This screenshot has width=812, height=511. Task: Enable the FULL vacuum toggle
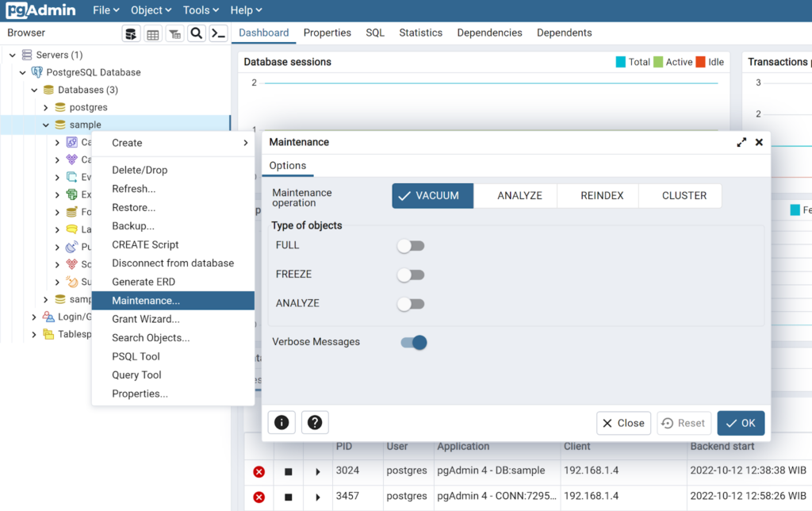click(x=411, y=246)
